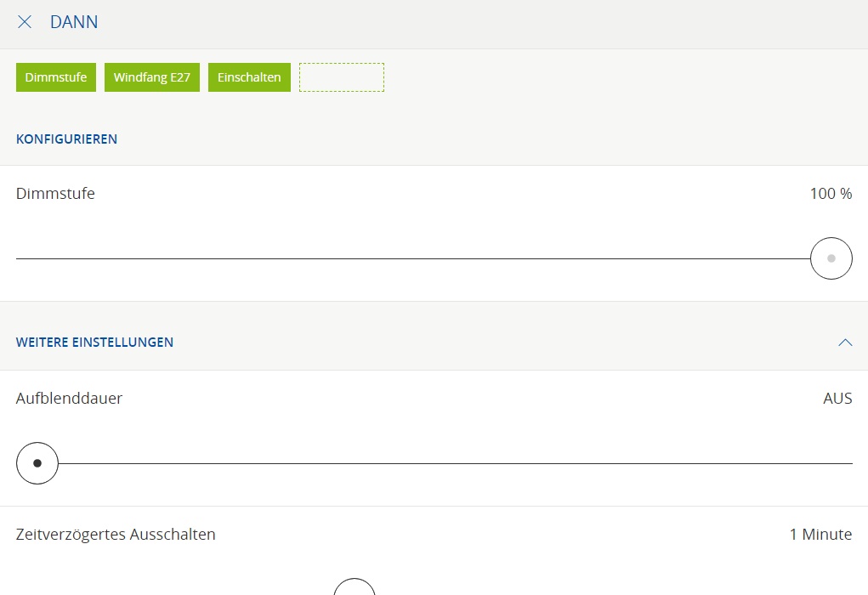Viewport: 868px width, 595px height.
Task: Click the 100 % dimming value
Action: click(831, 194)
